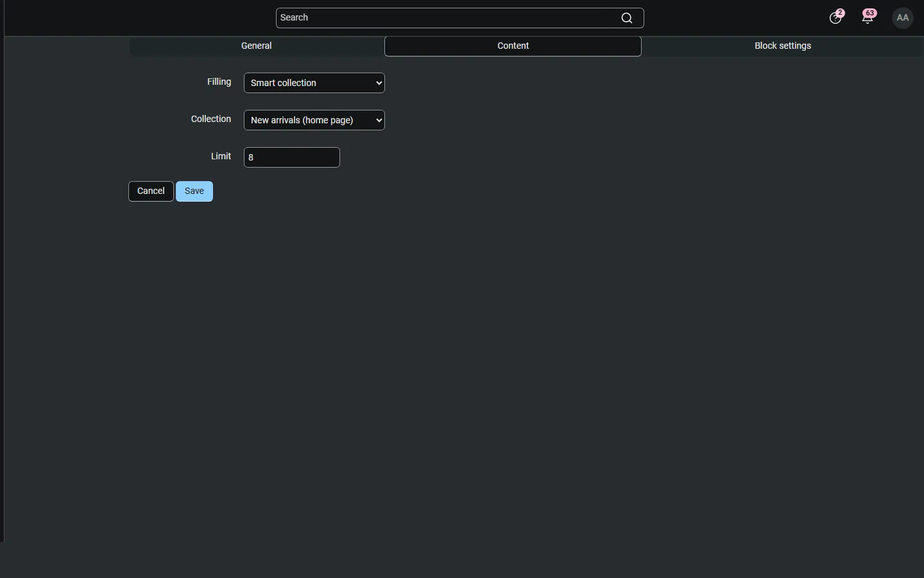Image resolution: width=924 pixels, height=578 pixels.
Task: Click the Filling label text
Action: point(219,82)
